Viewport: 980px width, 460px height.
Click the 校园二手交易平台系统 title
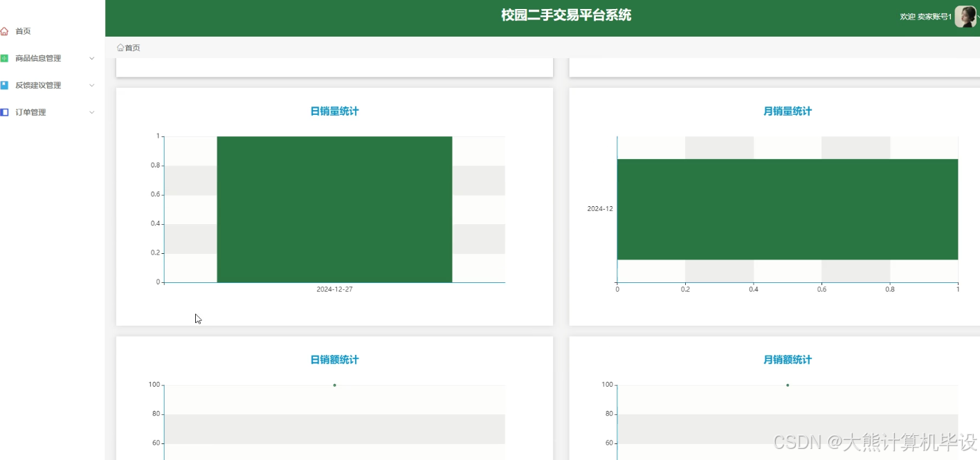tap(566, 15)
